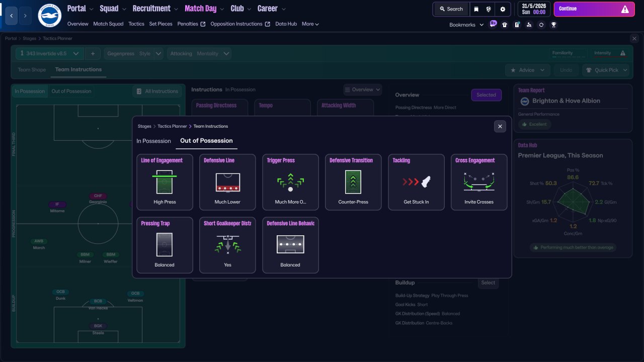The width and height of the screenshot is (644, 362).
Task: Click the trophy icon in bookmarks bar
Action: (553, 25)
